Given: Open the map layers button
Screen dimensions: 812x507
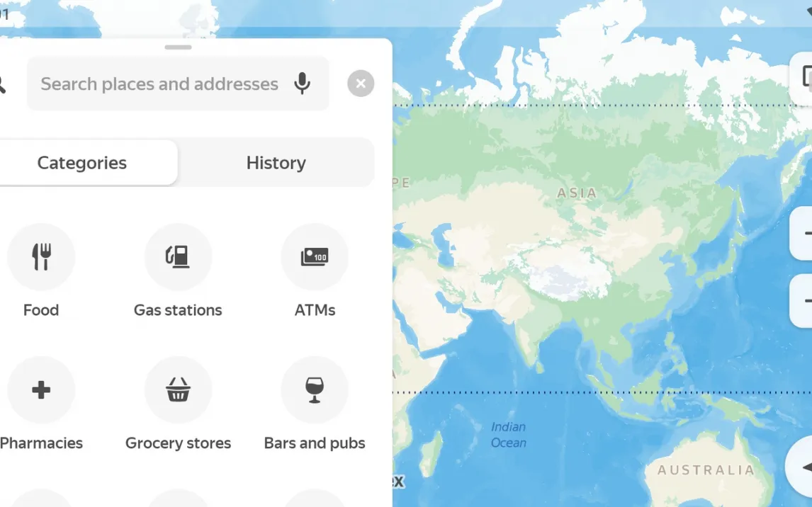Looking at the screenshot, I should click(x=804, y=78).
